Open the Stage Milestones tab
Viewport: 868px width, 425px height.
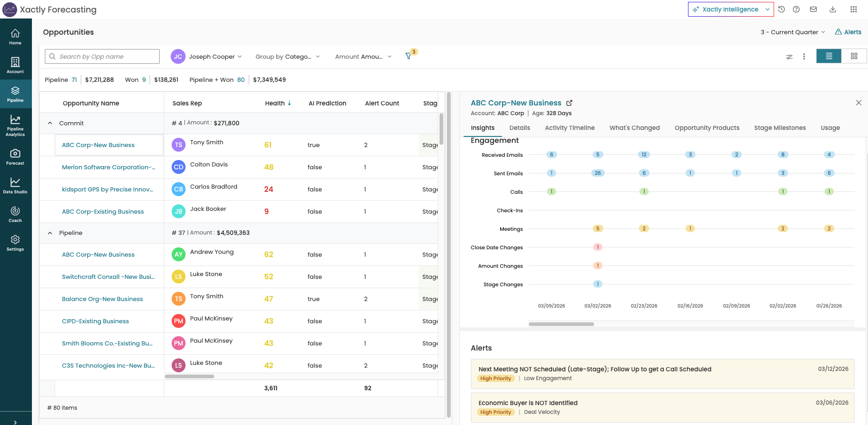coord(780,128)
